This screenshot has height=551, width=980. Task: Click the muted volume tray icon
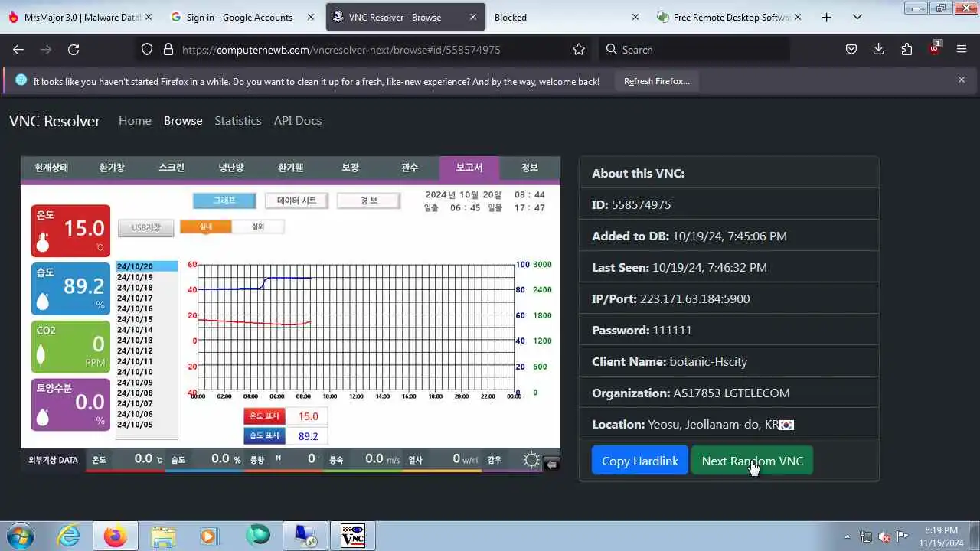click(x=884, y=536)
